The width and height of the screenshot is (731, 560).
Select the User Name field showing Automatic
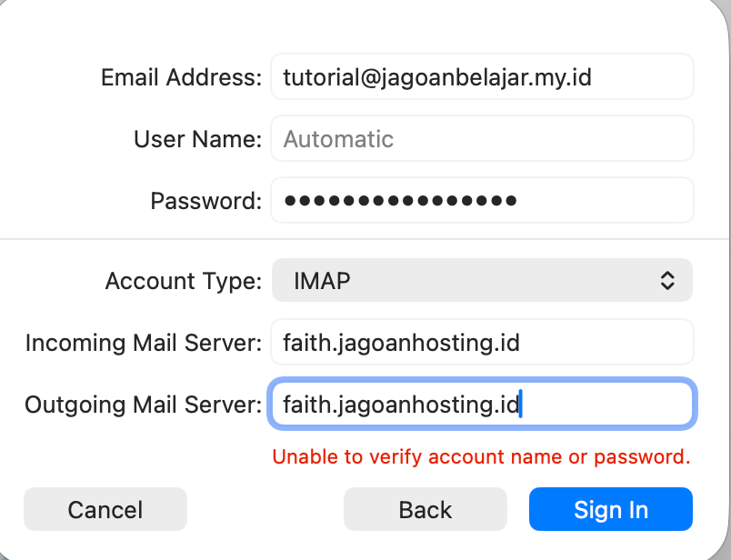click(482, 138)
